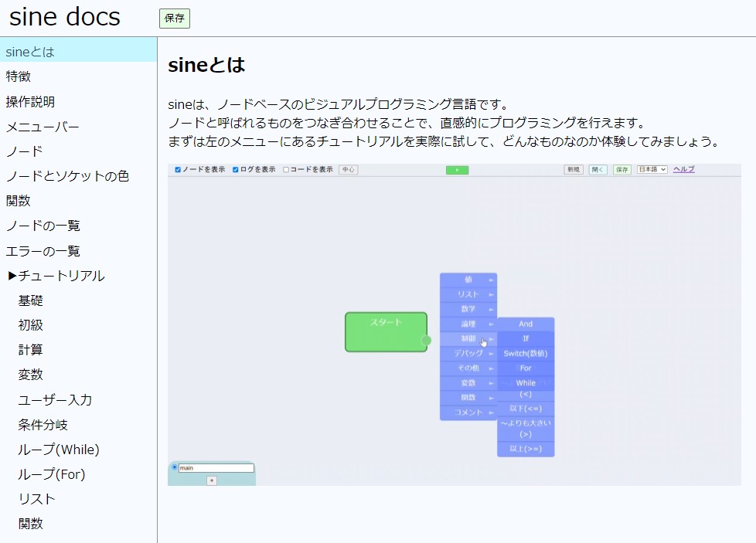Open the 関数 tutorial under チュートリアル
Image resolution: width=756 pixels, height=543 pixels.
[x=31, y=524]
